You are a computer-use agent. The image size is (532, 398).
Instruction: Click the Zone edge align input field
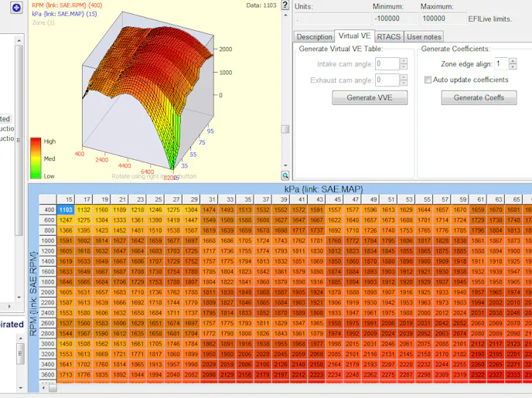501,64
